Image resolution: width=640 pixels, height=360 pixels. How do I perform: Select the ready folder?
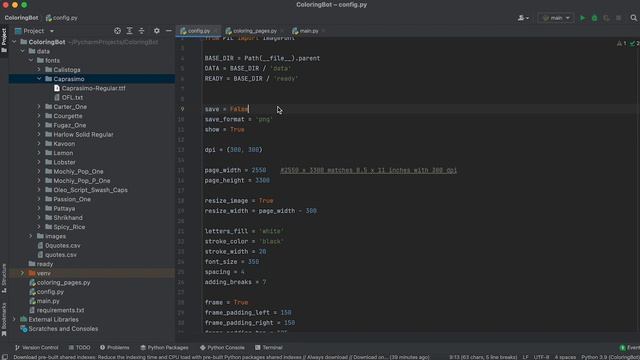(x=44, y=264)
